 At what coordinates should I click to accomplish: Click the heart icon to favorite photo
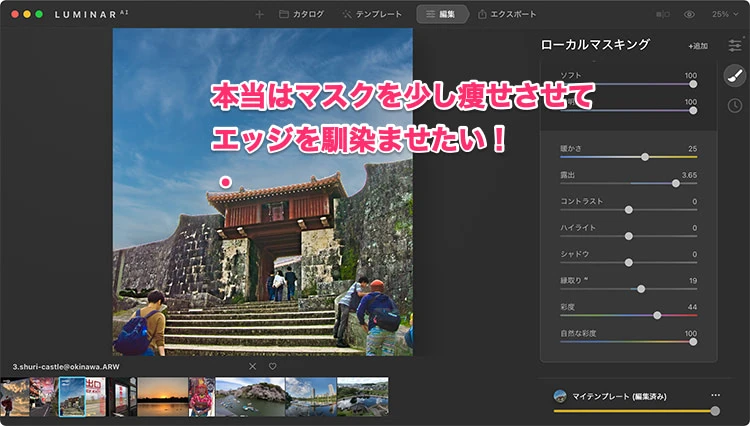272,366
